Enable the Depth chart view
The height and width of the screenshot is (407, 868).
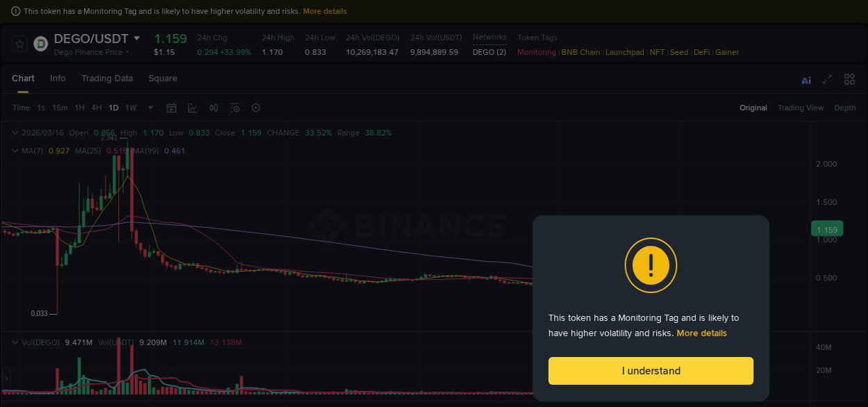845,108
